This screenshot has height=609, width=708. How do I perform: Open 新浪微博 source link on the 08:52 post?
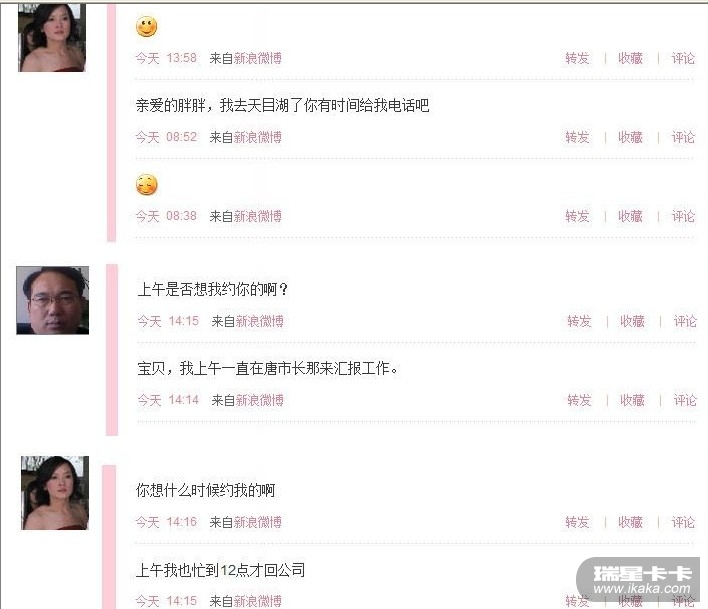pyautogui.click(x=257, y=137)
